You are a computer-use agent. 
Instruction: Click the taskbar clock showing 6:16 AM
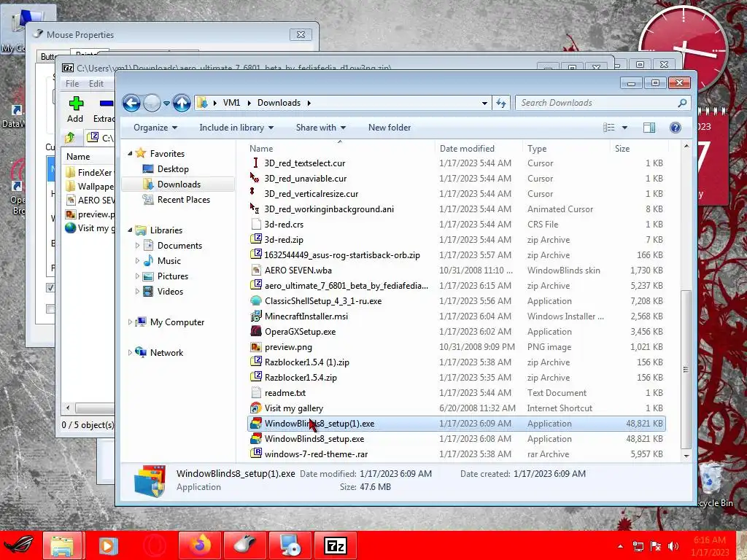(x=710, y=546)
